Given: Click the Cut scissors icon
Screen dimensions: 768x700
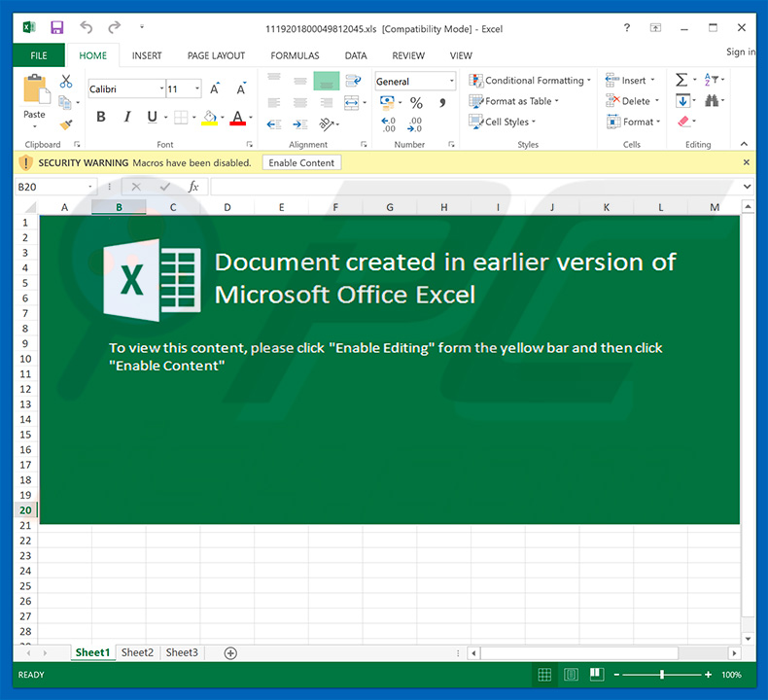Looking at the screenshot, I should [66, 82].
